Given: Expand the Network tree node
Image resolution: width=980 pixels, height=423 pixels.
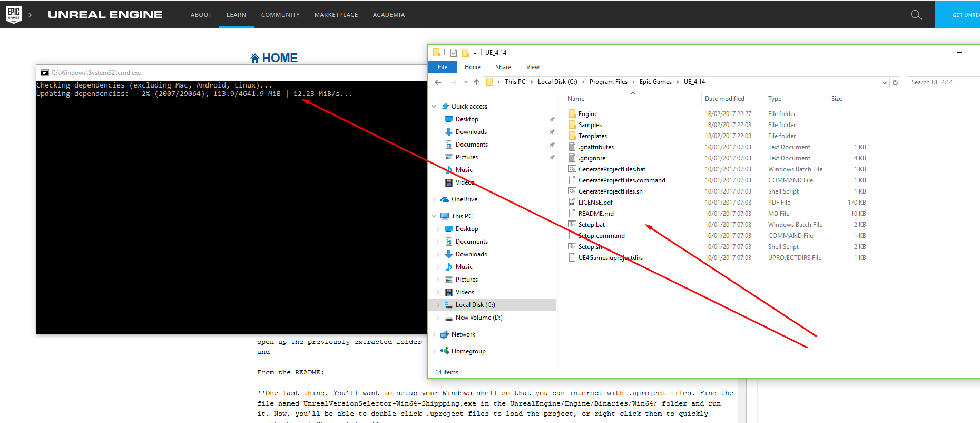Looking at the screenshot, I should click(434, 334).
